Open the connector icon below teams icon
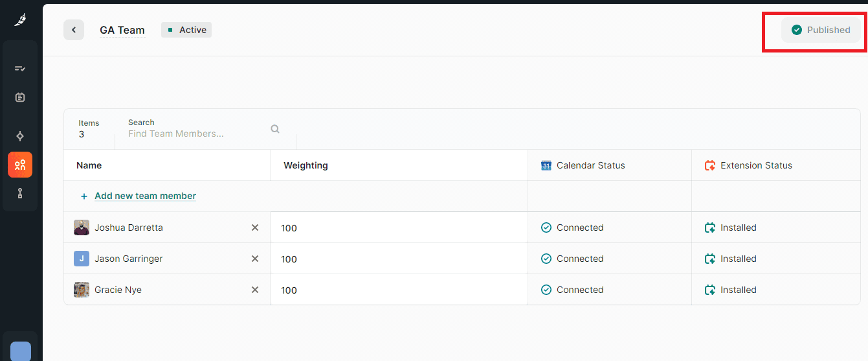This screenshot has width=868, height=361. (20, 192)
